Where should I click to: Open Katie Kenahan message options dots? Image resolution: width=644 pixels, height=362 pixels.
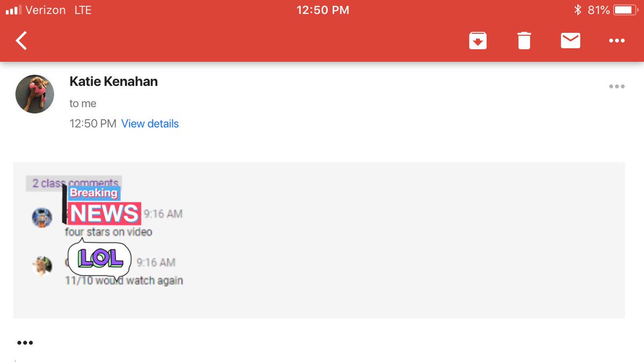pos(617,86)
